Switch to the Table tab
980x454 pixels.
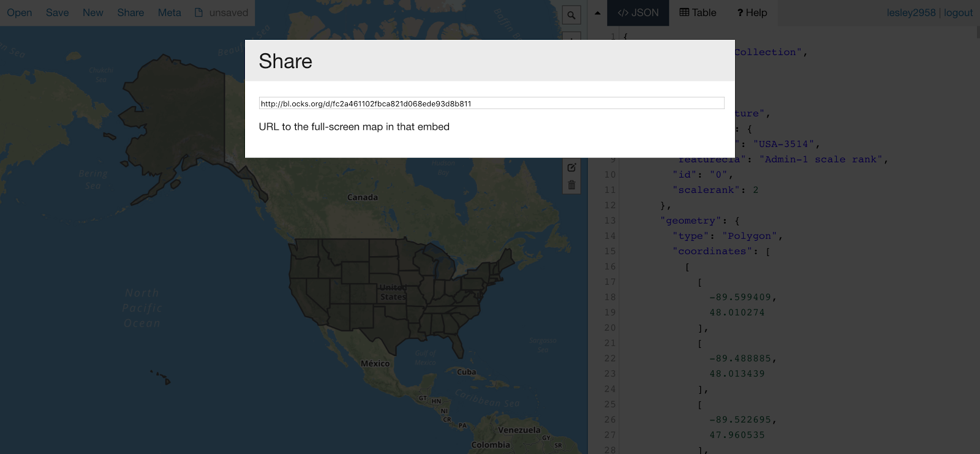click(x=698, y=13)
